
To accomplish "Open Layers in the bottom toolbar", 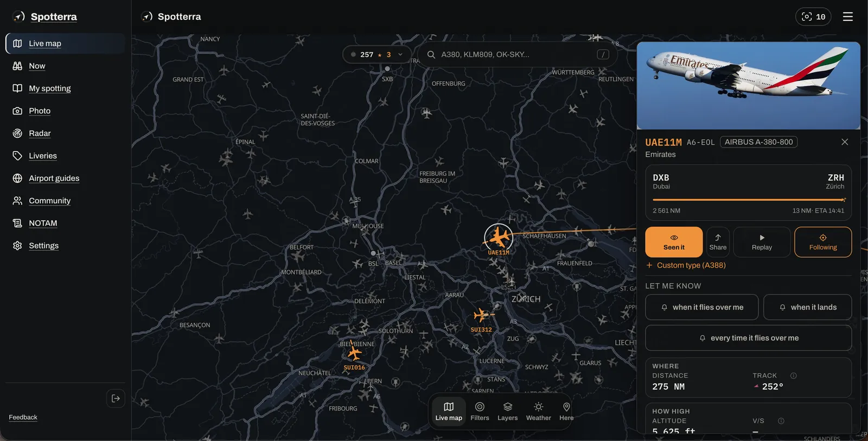I will click(x=507, y=411).
